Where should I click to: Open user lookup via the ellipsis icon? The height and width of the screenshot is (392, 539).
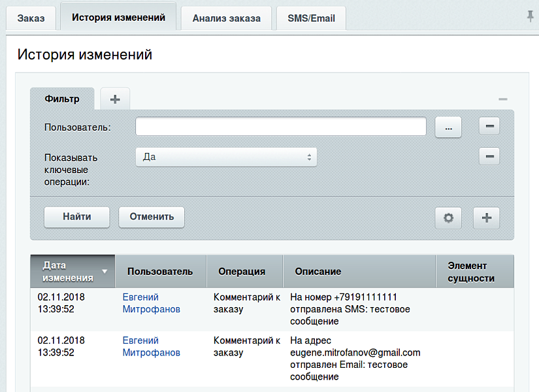448,127
